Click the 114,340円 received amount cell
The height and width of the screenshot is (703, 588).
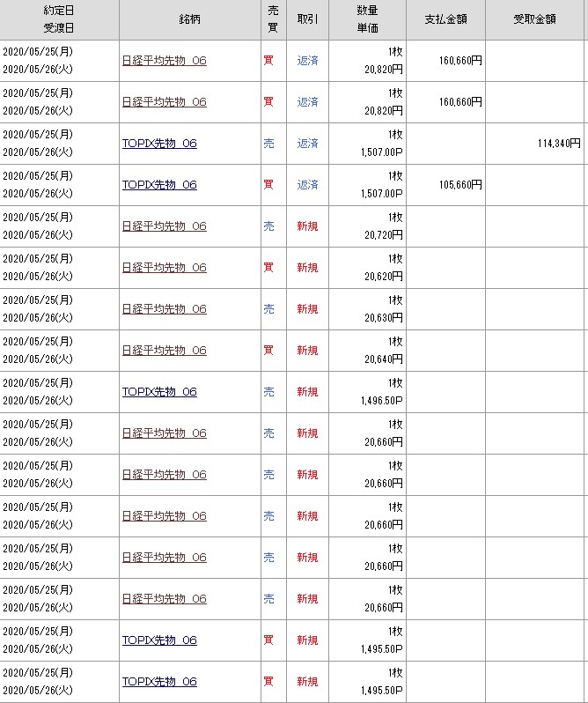coord(558,143)
